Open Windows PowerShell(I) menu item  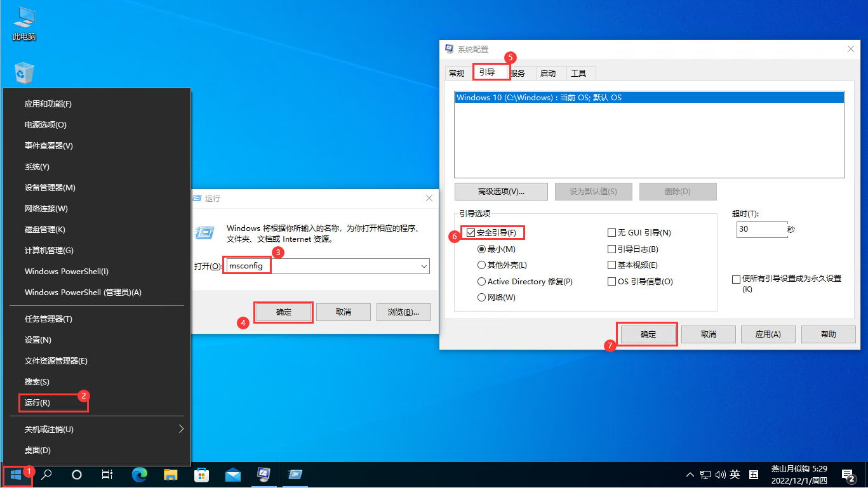coord(97,272)
